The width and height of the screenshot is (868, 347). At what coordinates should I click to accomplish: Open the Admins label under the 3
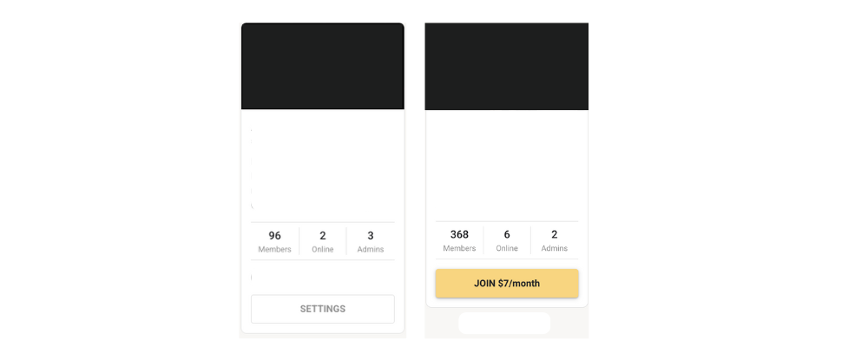(x=371, y=250)
